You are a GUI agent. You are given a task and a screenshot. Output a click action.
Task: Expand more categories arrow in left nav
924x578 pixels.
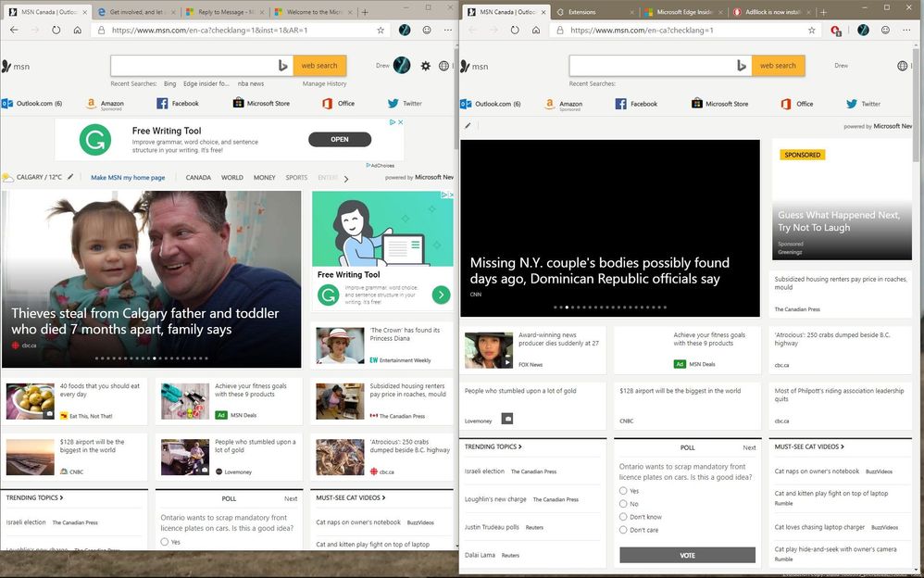pyautogui.click(x=346, y=179)
